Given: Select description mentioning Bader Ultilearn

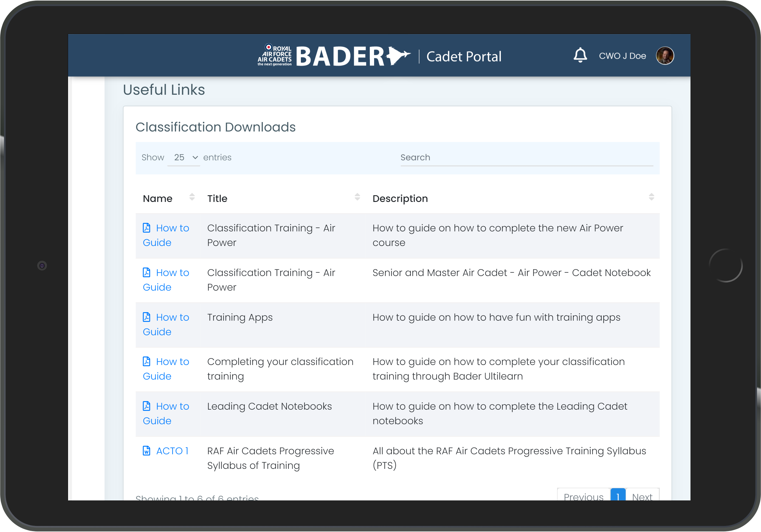Looking at the screenshot, I should (498, 369).
